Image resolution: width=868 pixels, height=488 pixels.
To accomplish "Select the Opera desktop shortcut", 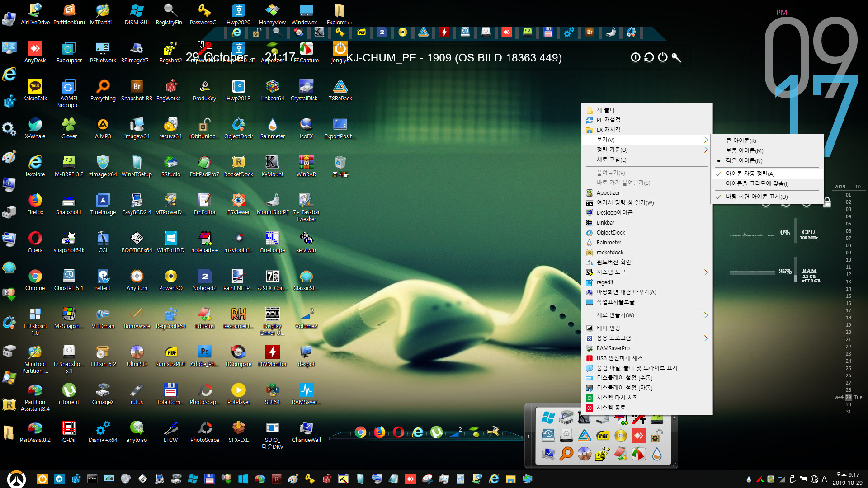I will tap(35, 242).
